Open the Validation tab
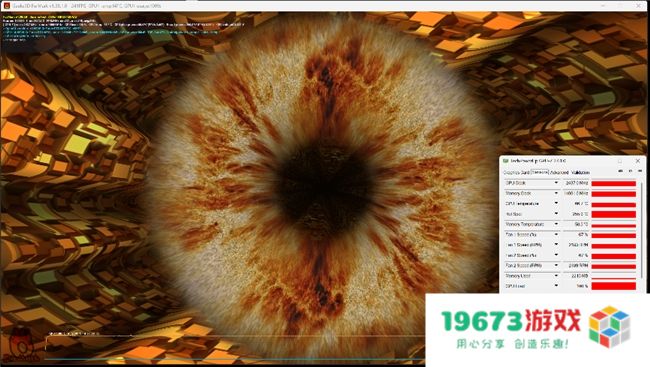Image resolution: width=650 pixels, height=367 pixels. click(x=580, y=172)
